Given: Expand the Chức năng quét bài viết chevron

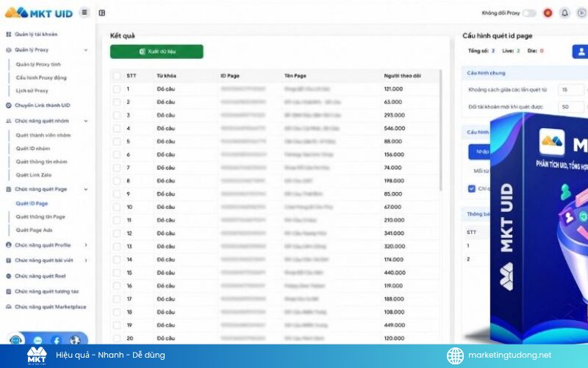Looking at the screenshot, I should point(86,261).
